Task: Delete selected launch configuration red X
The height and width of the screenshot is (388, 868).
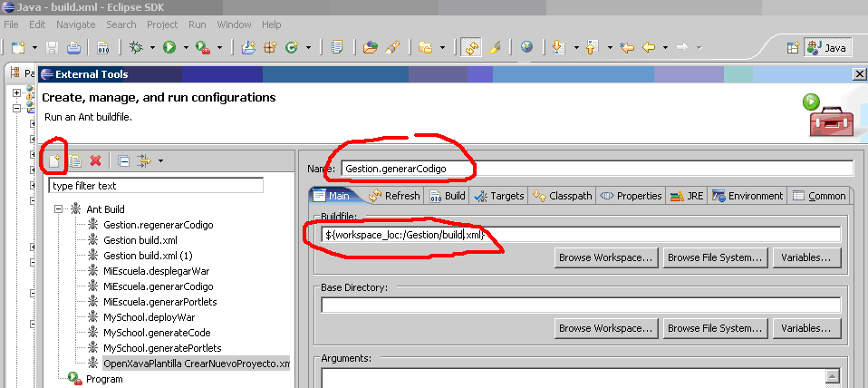Action: 95,161
